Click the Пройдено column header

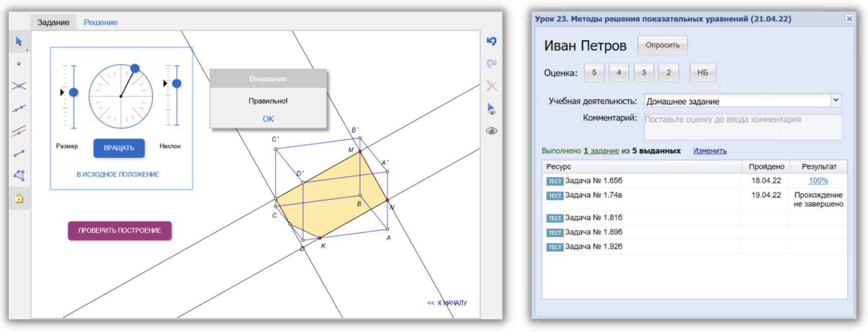coord(766,167)
